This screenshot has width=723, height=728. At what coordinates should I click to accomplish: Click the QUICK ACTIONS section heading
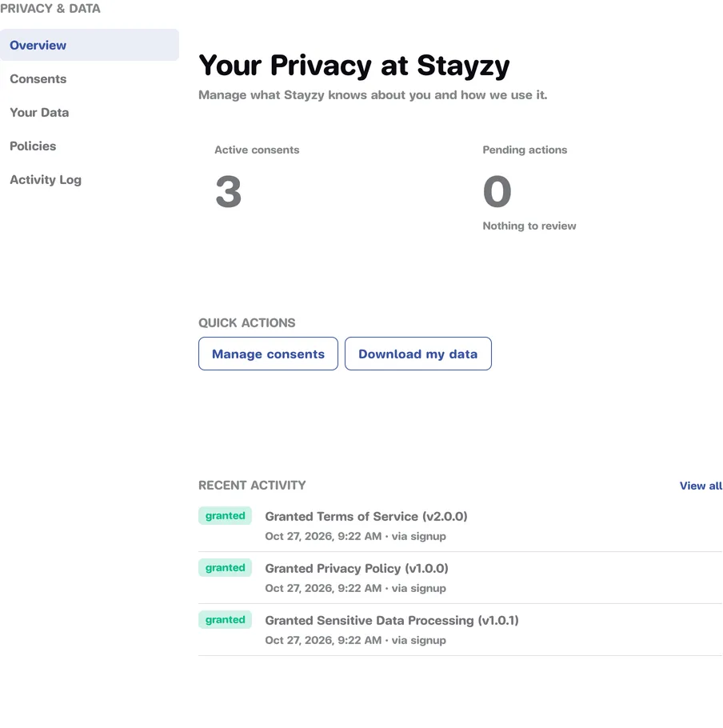247,323
